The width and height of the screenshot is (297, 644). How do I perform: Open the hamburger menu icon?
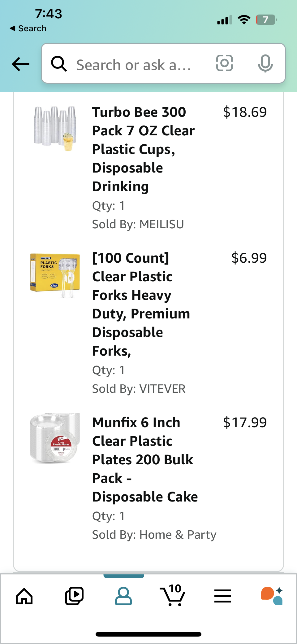pos(222,596)
